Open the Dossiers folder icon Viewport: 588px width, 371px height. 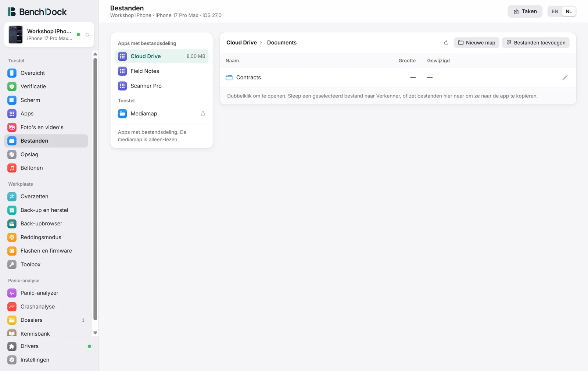pos(12,320)
